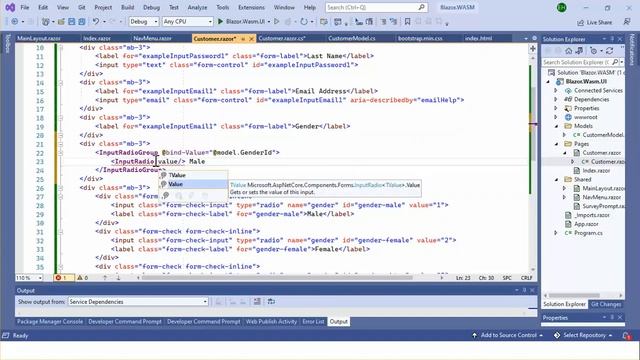The height and width of the screenshot is (360, 640).
Task: Open the Toolbox side tab
Action: pos(7,44)
